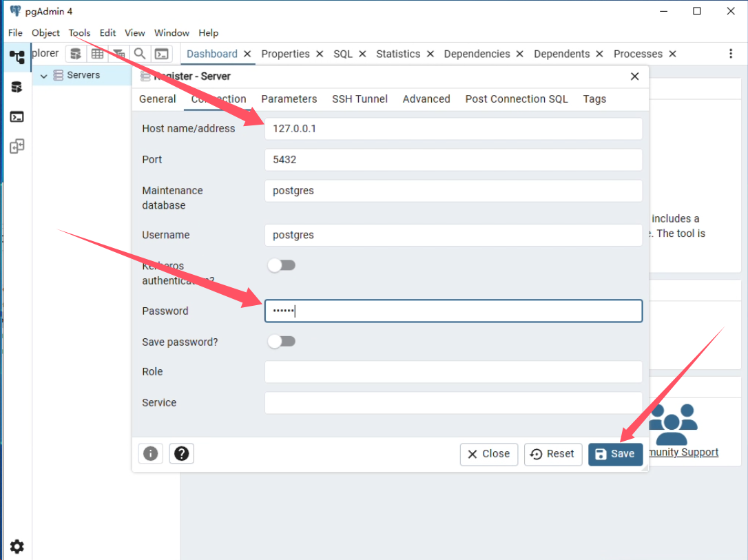
Task: Switch to the Post Connection SQL tab
Action: point(517,98)
